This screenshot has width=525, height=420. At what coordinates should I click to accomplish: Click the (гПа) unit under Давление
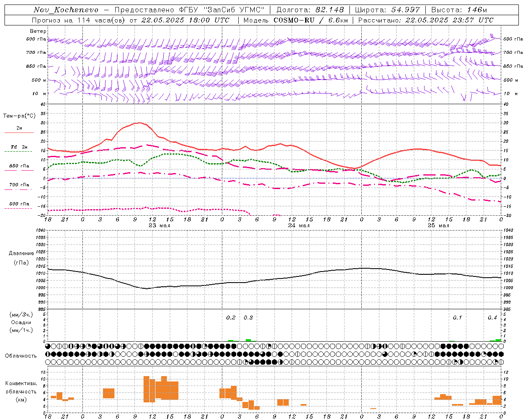click(x=21, y=263)
